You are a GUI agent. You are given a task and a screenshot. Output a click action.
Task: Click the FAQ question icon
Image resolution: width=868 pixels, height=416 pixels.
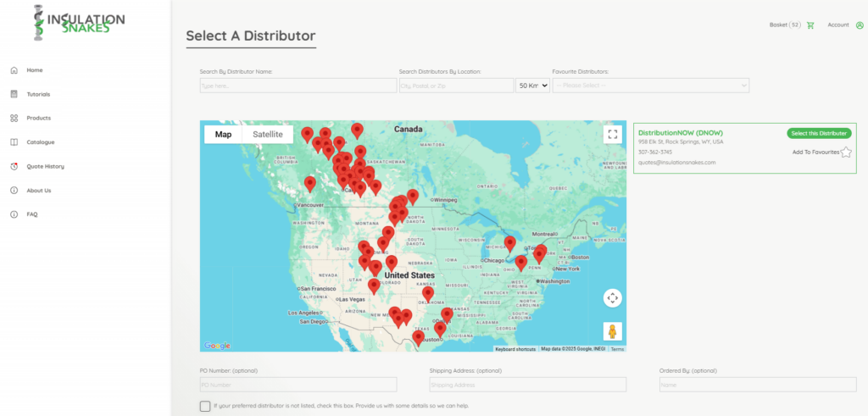[14, 214]
